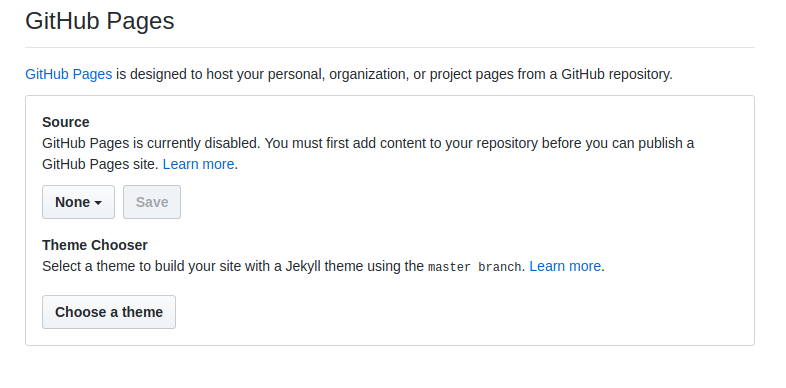Screen dimensions: 786x388
Task: Click the Source section heading
Action: [66, 122]
